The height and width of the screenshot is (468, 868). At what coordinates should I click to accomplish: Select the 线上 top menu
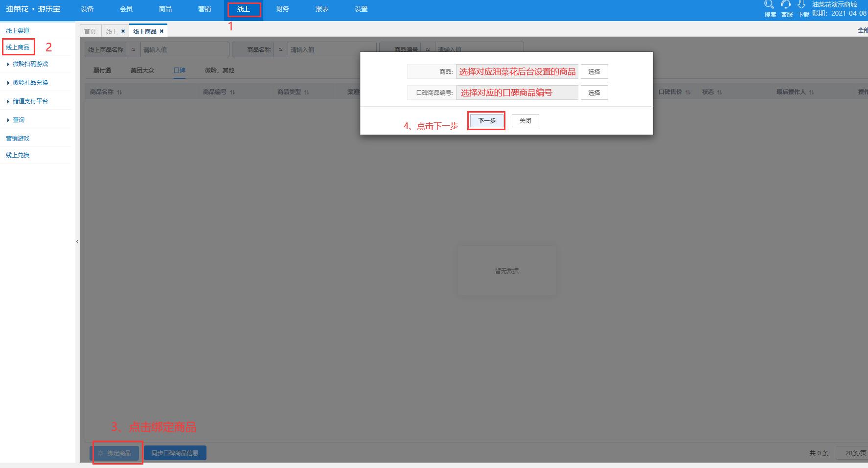click(244, 9)
